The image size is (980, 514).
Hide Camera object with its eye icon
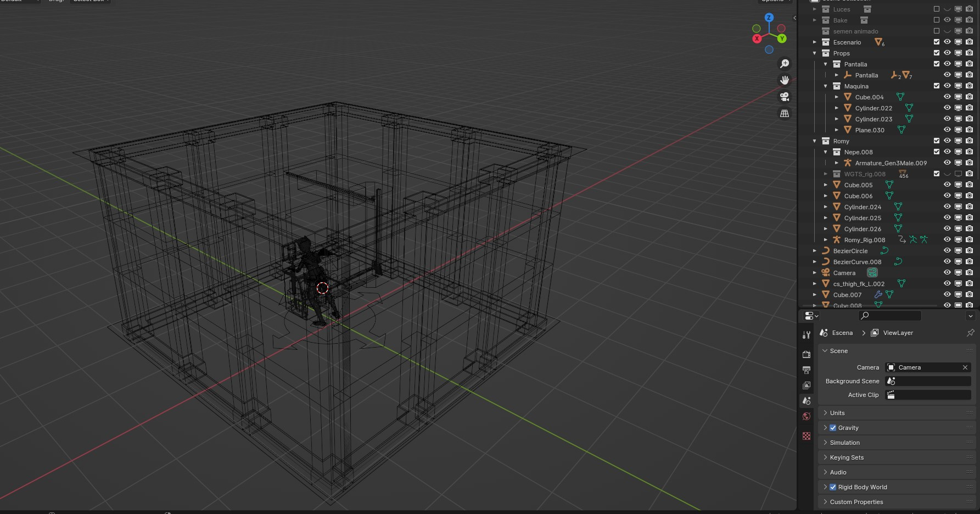947,273
